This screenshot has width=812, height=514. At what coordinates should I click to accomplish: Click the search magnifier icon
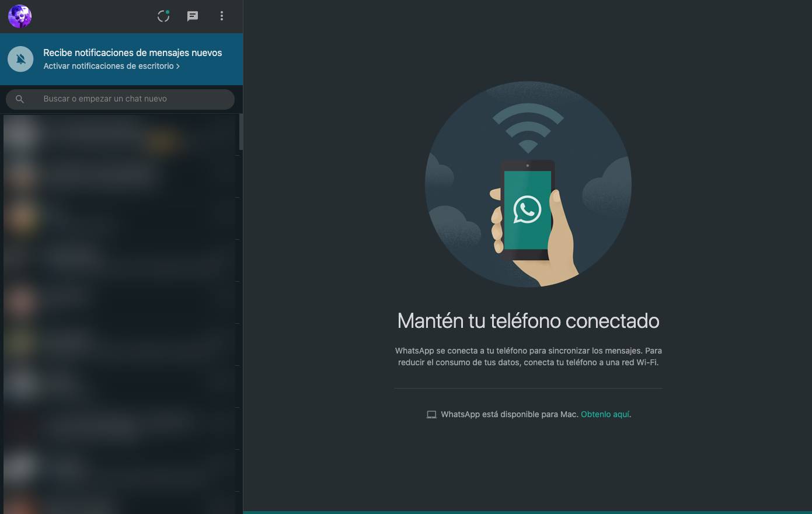point(20,99)
